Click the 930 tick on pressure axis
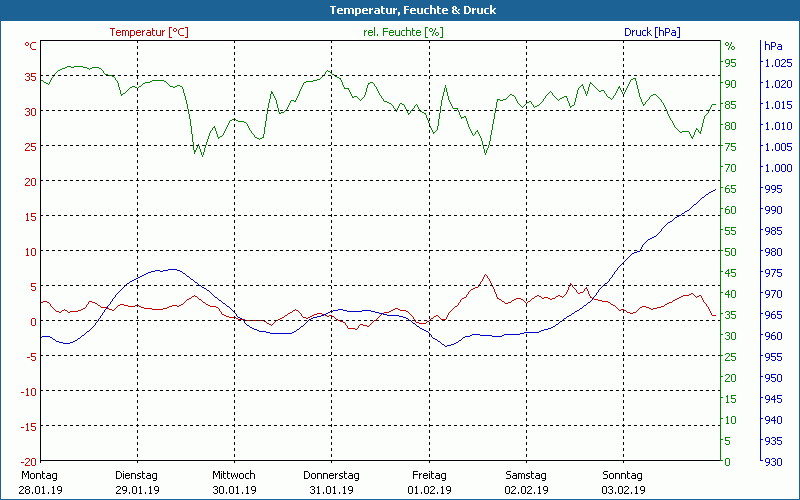Viewport: 800px width, 500px height. pyautogui.click(x=773, y=462)
